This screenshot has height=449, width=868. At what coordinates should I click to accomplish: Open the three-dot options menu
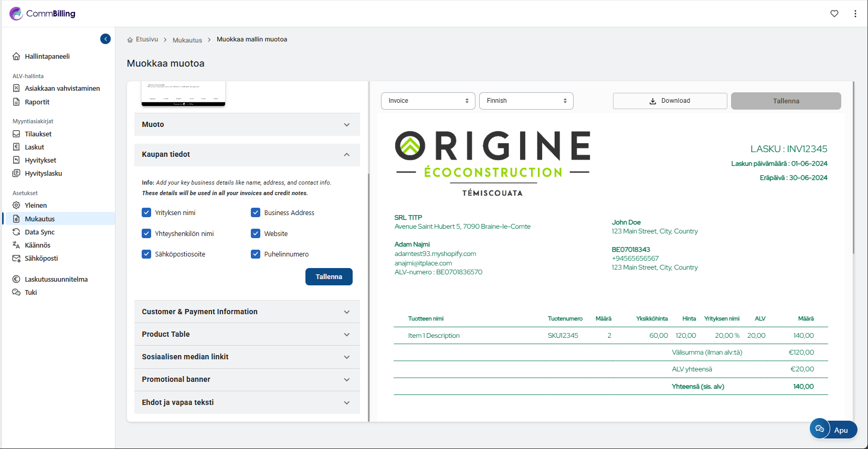855,14
